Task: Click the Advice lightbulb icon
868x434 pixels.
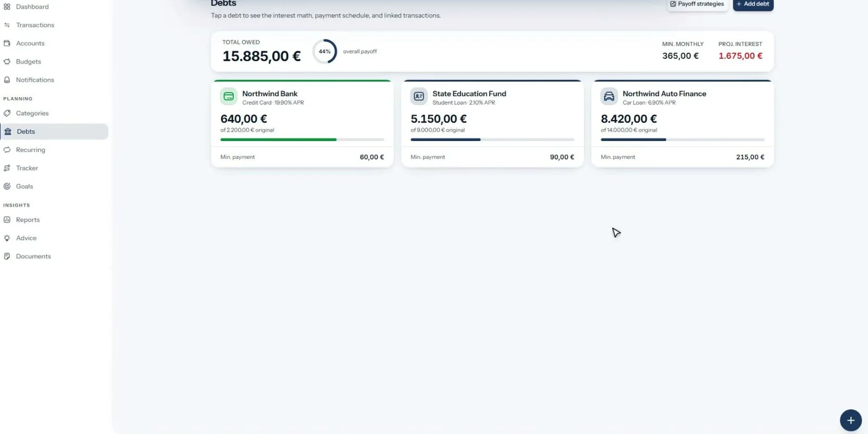Action: click(7, 238)
